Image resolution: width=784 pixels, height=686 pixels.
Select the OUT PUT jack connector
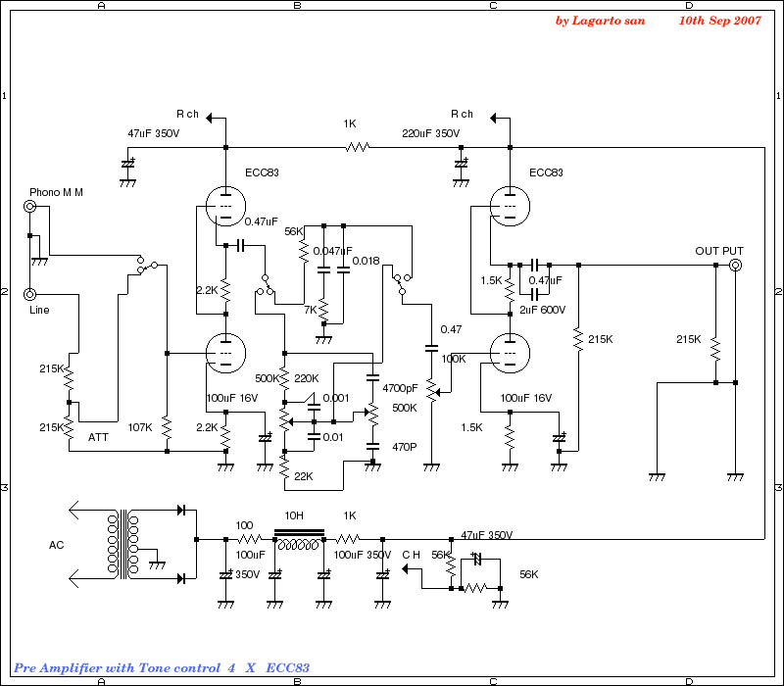[x=735, y=266]
